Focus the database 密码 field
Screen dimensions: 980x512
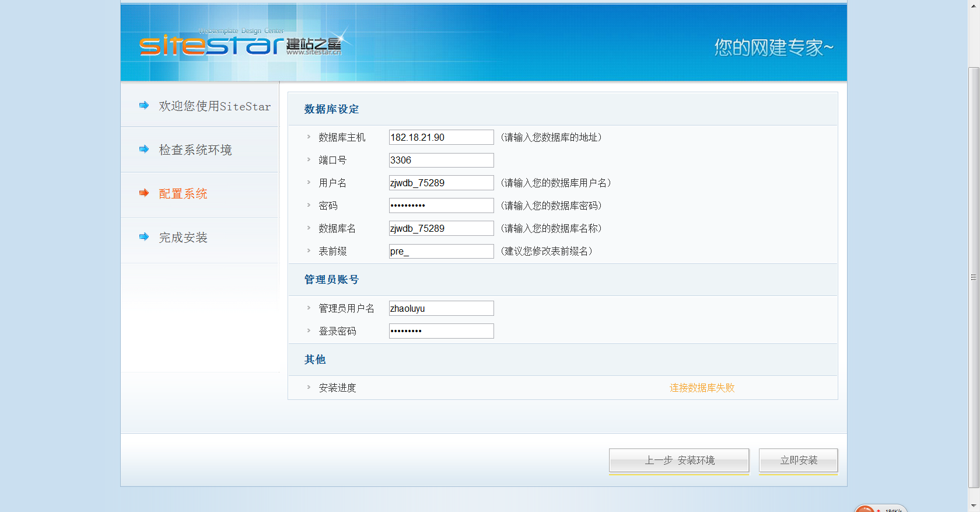[x=442, y=206]
